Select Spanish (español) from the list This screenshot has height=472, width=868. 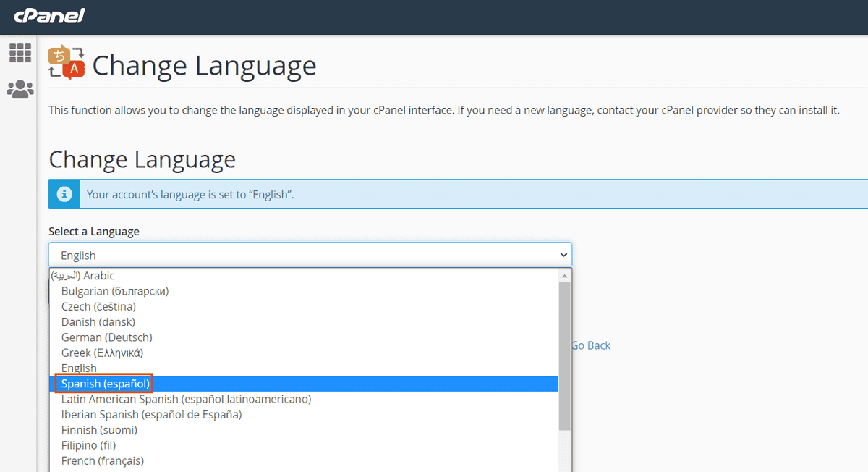click(x=104, y=383)
